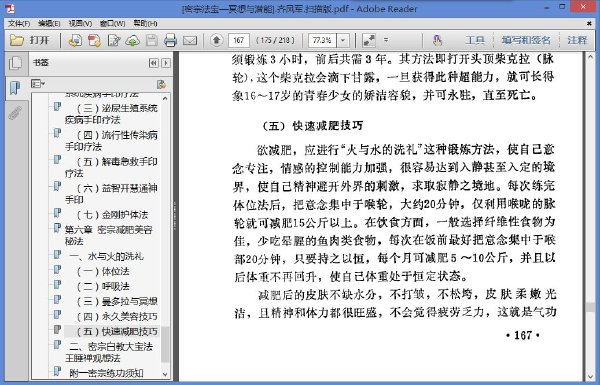The image size is (600, 385).
Task: Select bookmark 二、密宗白教大宝法王睡禅观想法
Action: point(109,352)
